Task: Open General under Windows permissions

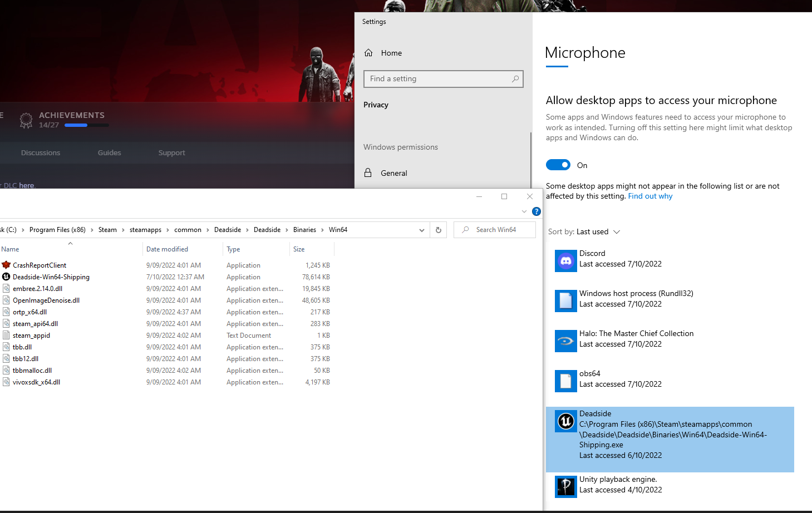Action: point(393,173)
